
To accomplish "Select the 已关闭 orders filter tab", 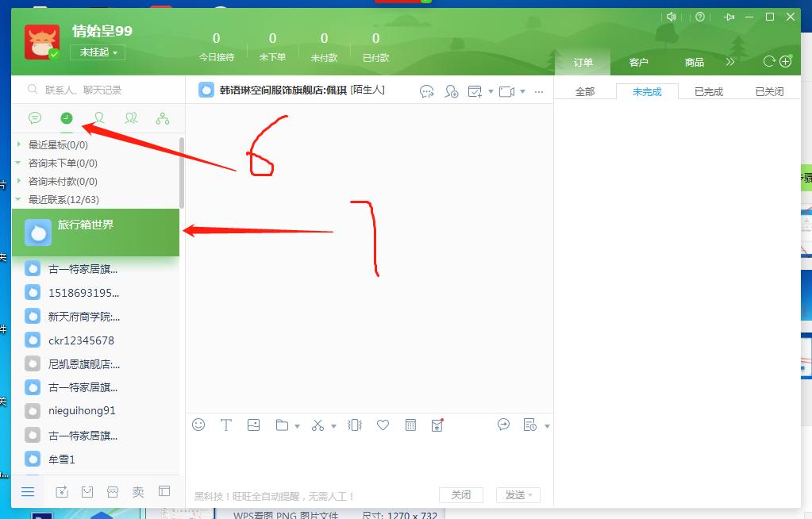I will (x=770, y=92).
